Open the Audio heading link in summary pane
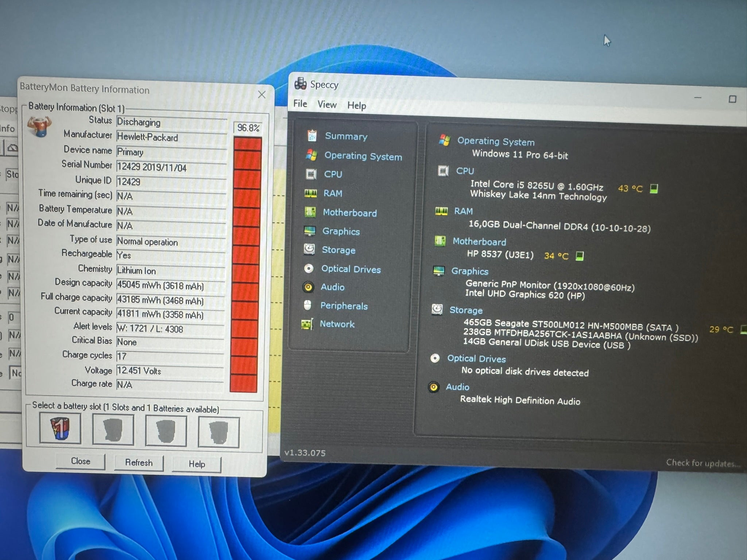The width and height of the screenshot is (747, 560). 457,387
